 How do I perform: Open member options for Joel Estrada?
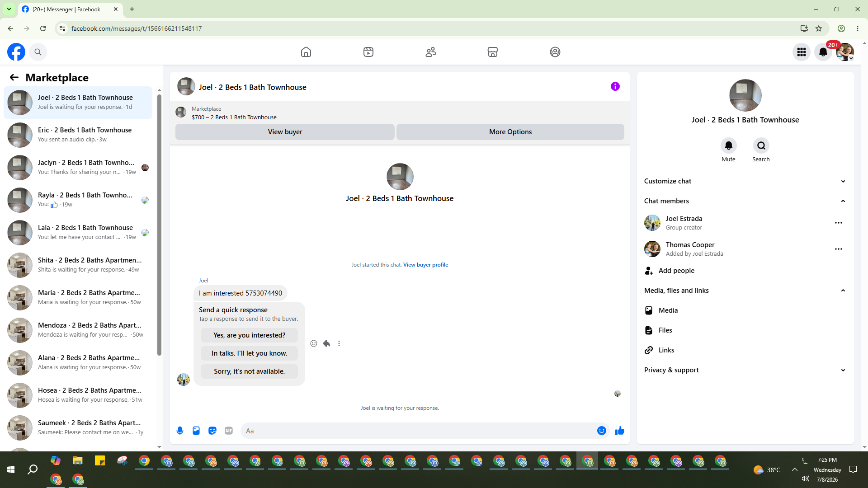839,223
